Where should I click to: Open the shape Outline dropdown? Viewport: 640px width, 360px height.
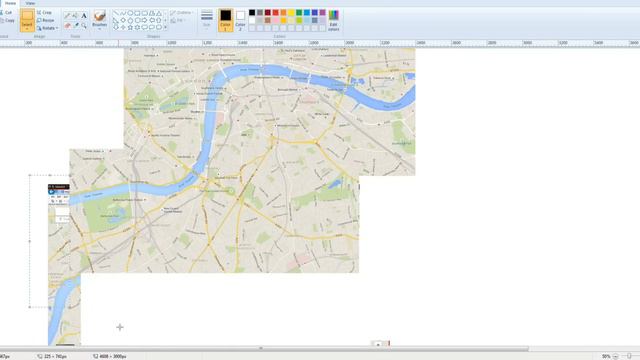(x=182, y=13)
